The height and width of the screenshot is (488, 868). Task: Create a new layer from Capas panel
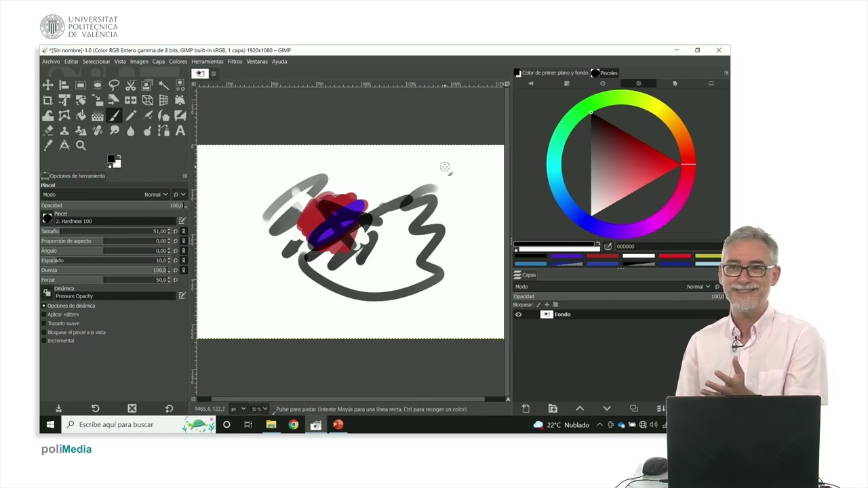click(x=526, y=408)
